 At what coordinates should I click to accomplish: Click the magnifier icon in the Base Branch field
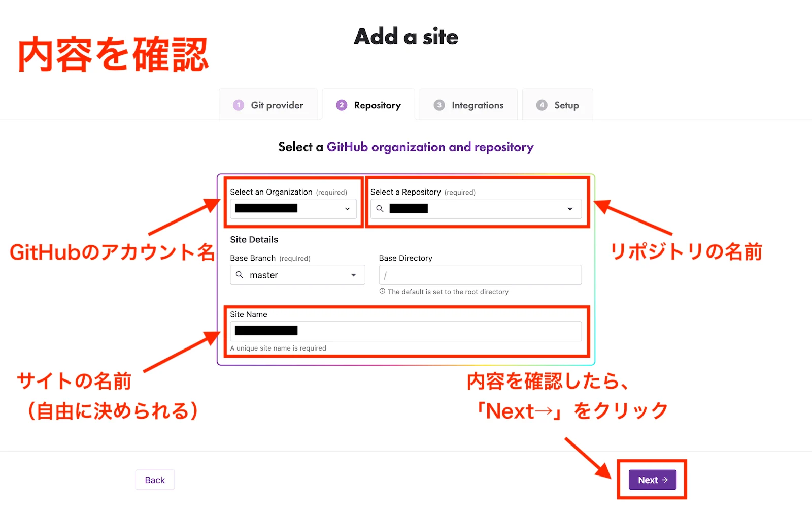click(x=240, y=275)
